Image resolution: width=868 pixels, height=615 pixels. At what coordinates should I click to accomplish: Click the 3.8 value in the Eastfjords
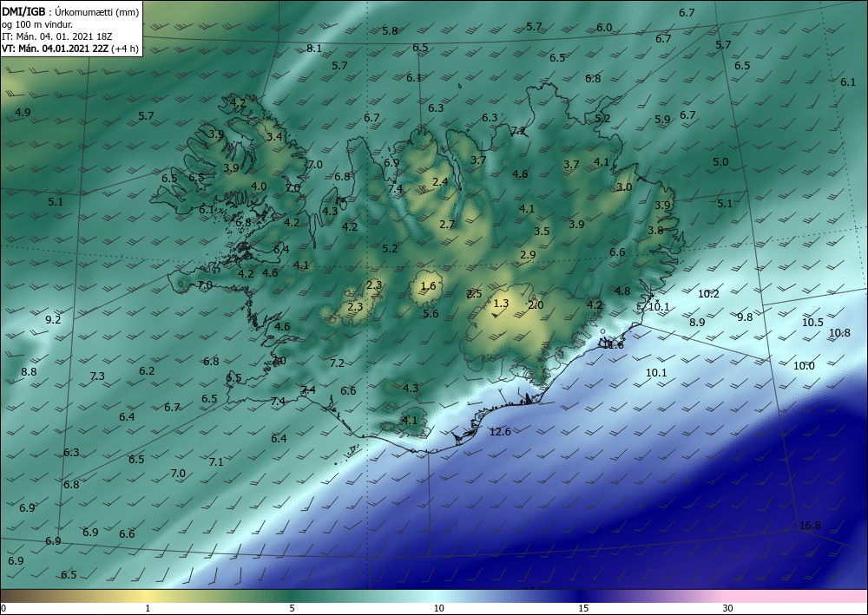pos(655,230)
